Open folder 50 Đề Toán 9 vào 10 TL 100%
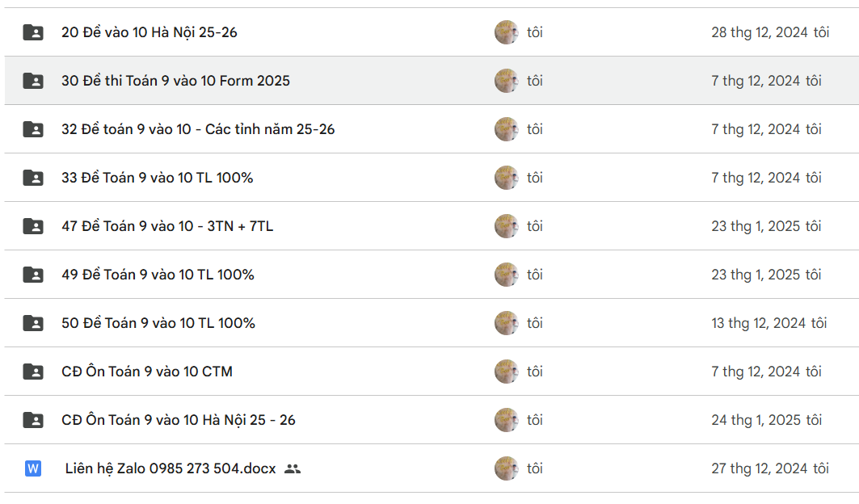The height and width of the screenshot is (504, 859). coord(158,323)
